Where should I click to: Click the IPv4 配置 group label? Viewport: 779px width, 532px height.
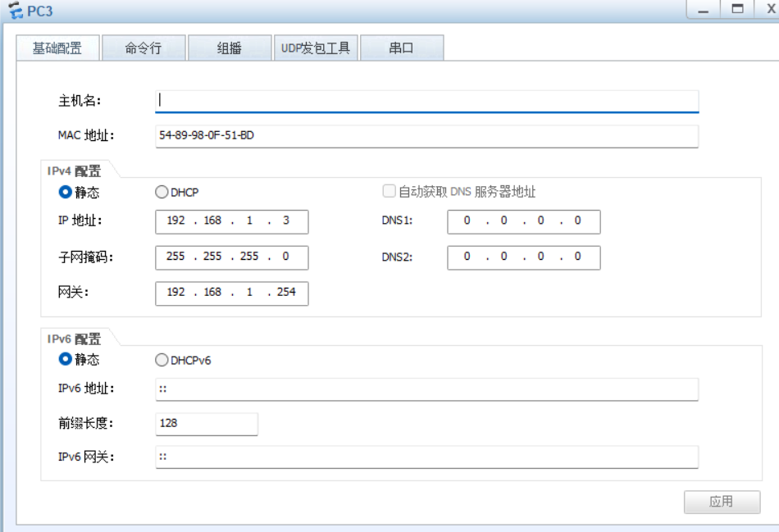(74, 171)
